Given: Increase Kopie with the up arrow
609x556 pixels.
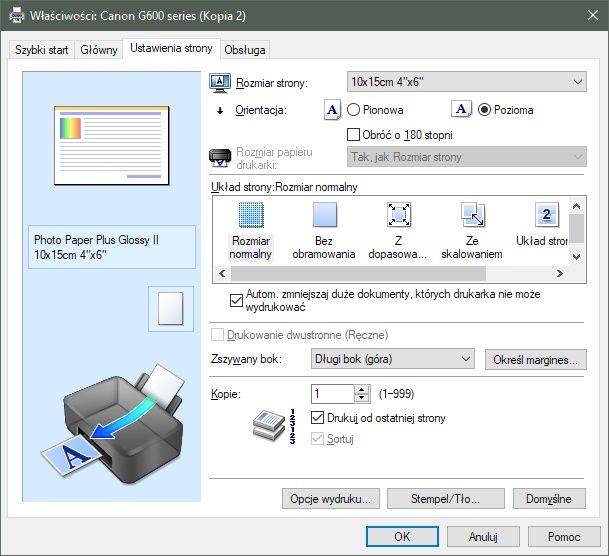Looking at the screenshot, I should pos(362,390).
